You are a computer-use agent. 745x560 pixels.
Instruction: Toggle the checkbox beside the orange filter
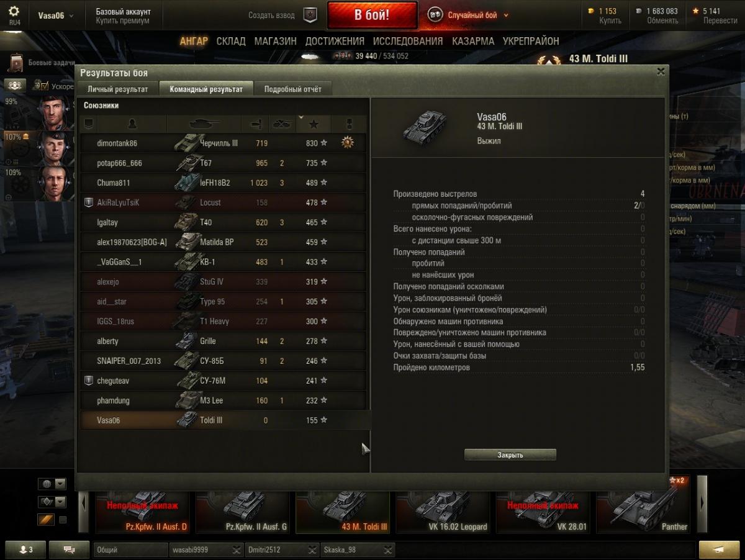point(62,520)
